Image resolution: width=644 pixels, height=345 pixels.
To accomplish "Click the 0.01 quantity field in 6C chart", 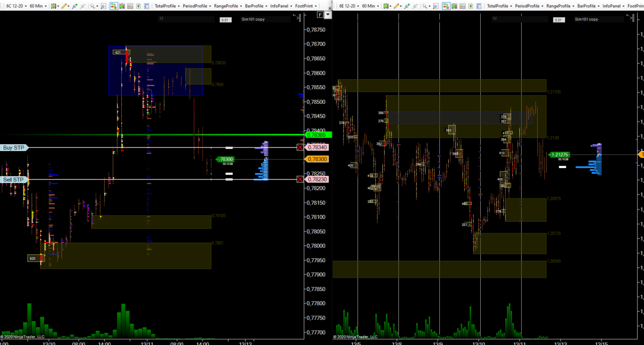I will tap(226, 20).
